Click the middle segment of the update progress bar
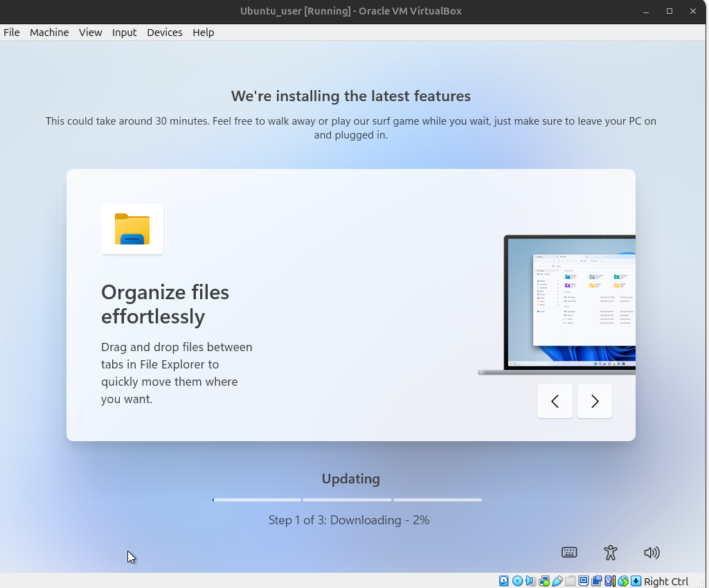 tap(348, 500)
